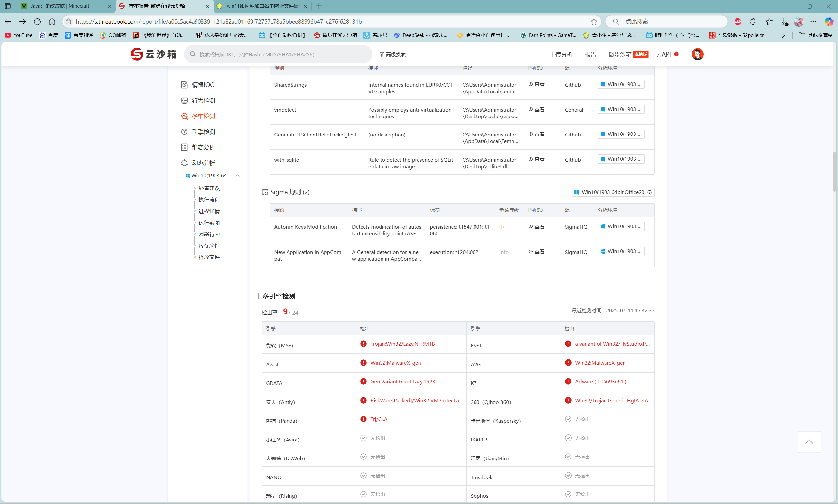Click 报告 in header

[x=590, y=54]
